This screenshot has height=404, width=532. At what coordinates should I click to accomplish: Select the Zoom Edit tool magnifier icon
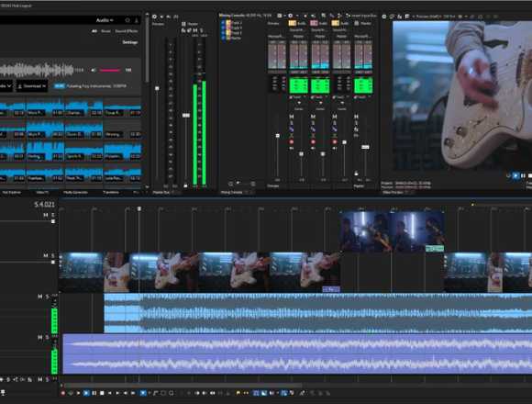[x=171, y=393]
